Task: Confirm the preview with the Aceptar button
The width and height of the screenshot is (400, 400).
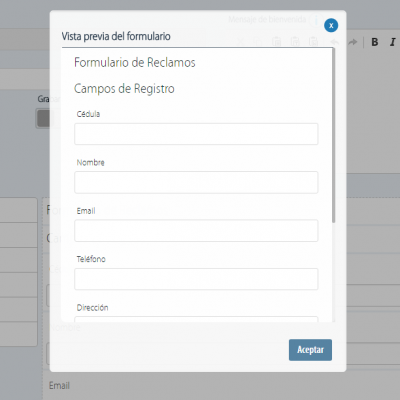Action: tap(310, 350)
